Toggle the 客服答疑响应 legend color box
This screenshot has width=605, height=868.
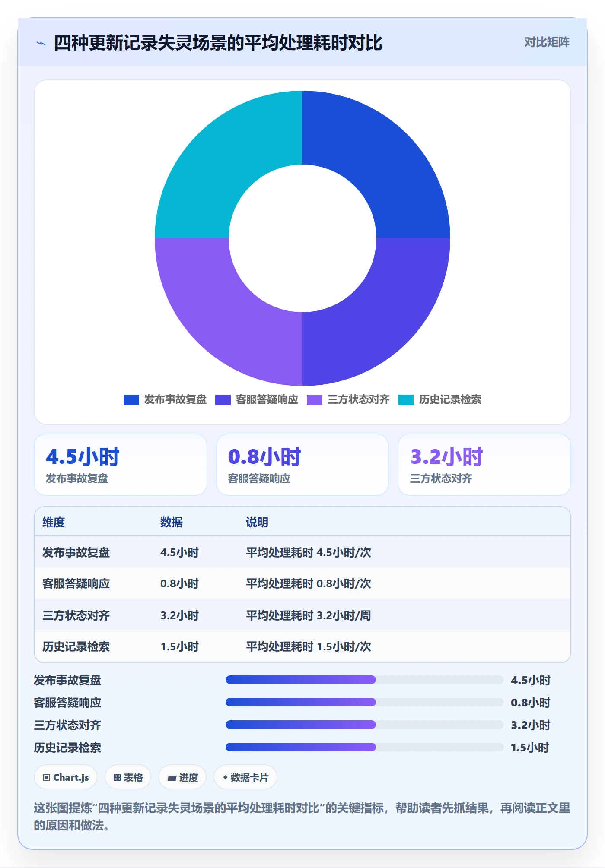click(223, 400)
